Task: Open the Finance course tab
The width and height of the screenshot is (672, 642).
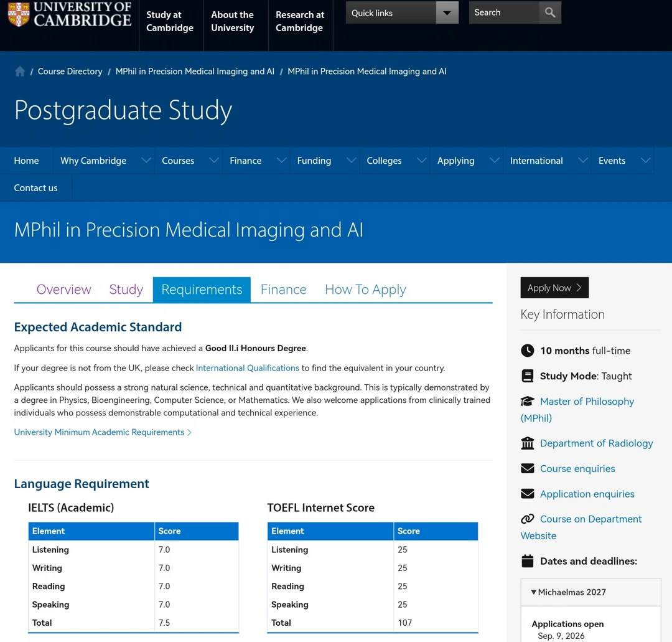Action: pos(283,290)
